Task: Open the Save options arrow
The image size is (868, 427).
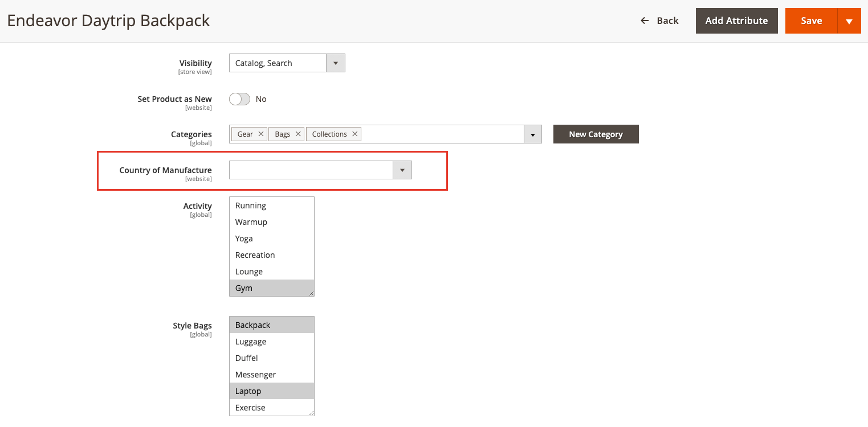Action: point(849,21)
